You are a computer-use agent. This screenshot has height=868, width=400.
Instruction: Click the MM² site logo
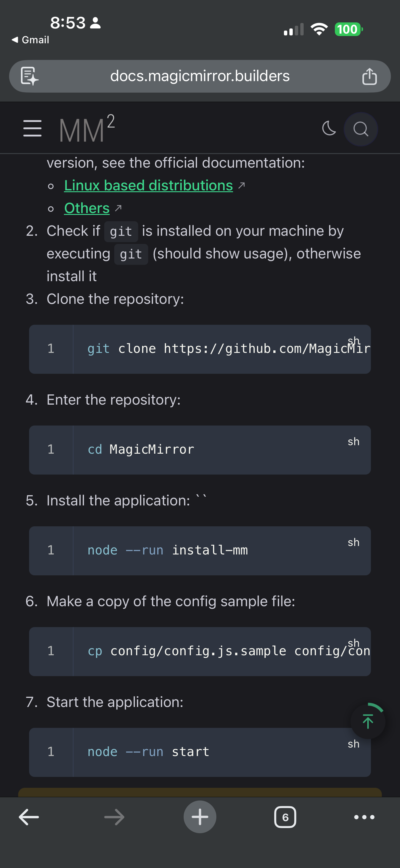coord(87,129)
